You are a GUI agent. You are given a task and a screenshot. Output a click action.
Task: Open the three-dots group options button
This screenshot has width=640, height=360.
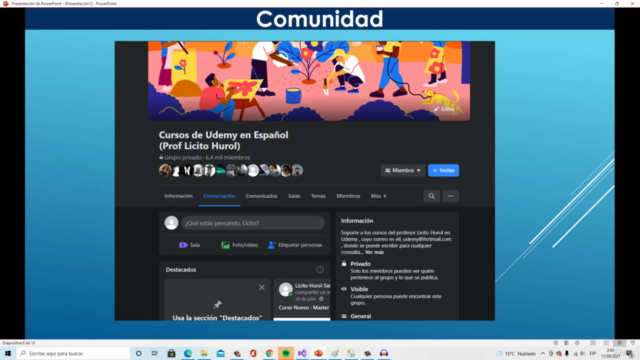451,196
